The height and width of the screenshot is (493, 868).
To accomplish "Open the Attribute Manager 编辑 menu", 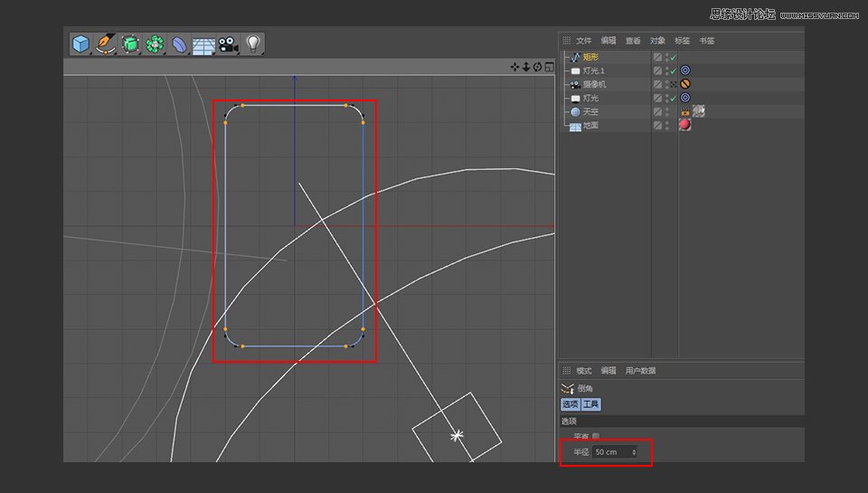I will click(x=609, y=371).
